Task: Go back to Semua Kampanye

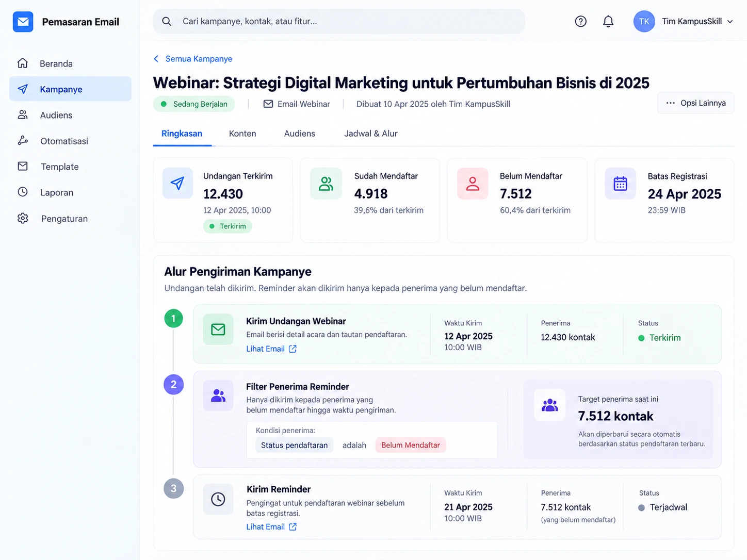Action: click(x=199, y=59)
